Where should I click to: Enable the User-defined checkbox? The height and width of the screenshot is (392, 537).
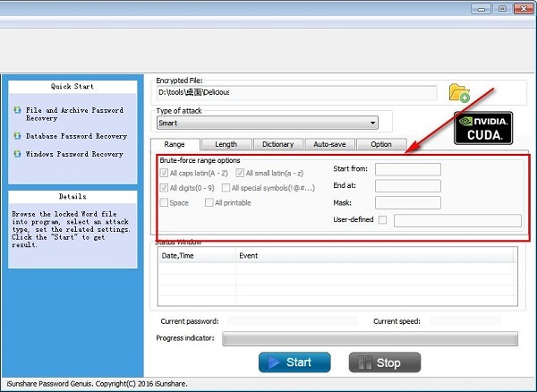click(x=383, y=219)
